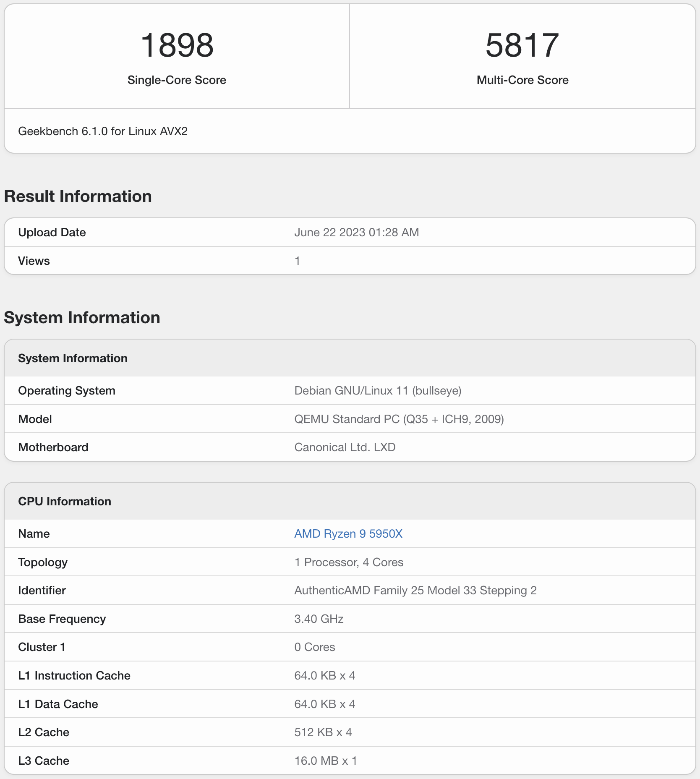Image resolution: width=700 pixels, height=779 pixels.
Task: Click the L3 Cache label
Action: 44,761
